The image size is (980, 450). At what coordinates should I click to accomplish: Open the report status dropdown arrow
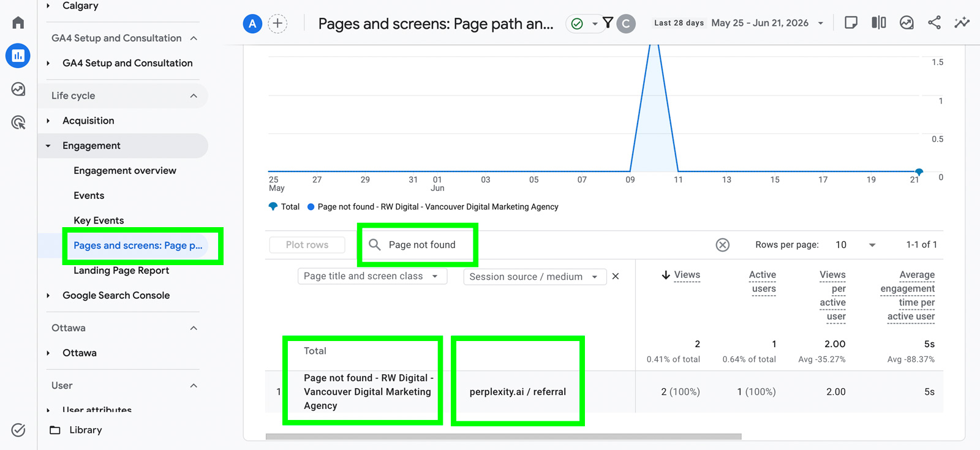pos(595,24)
